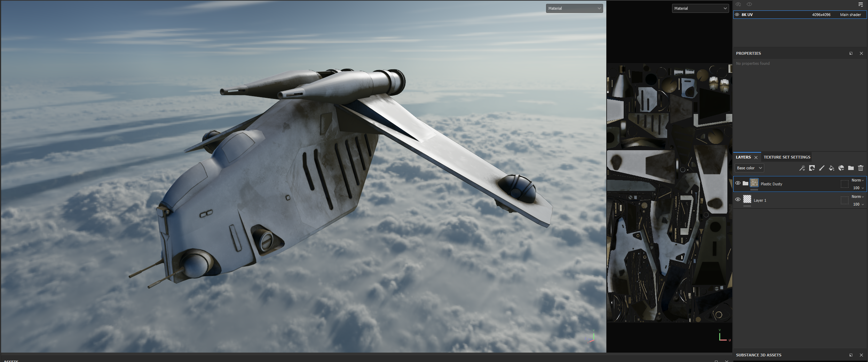Hide the Plastic Dusty layer
Image resolution: width=868 pixels, height=362 pixels.
click(x=738, y=183)
